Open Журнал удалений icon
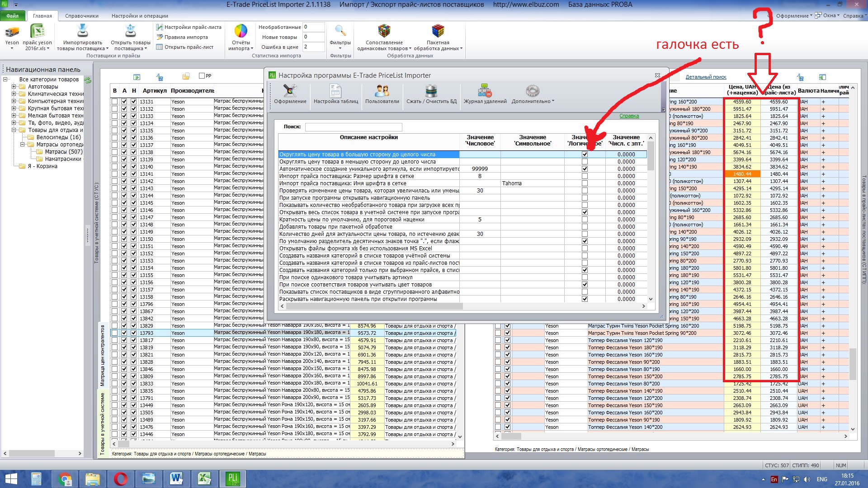Image resolution: width=868 pixels, height=488 pixels. [485, 91]
